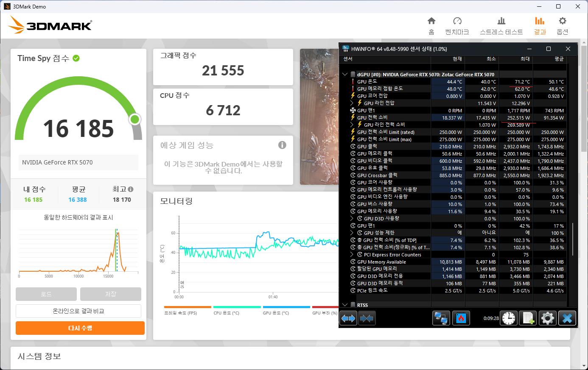This screenshot has height=370, width=588.
Task: Click the CPU 점수 value 6 712
Action: pos(223,110)
